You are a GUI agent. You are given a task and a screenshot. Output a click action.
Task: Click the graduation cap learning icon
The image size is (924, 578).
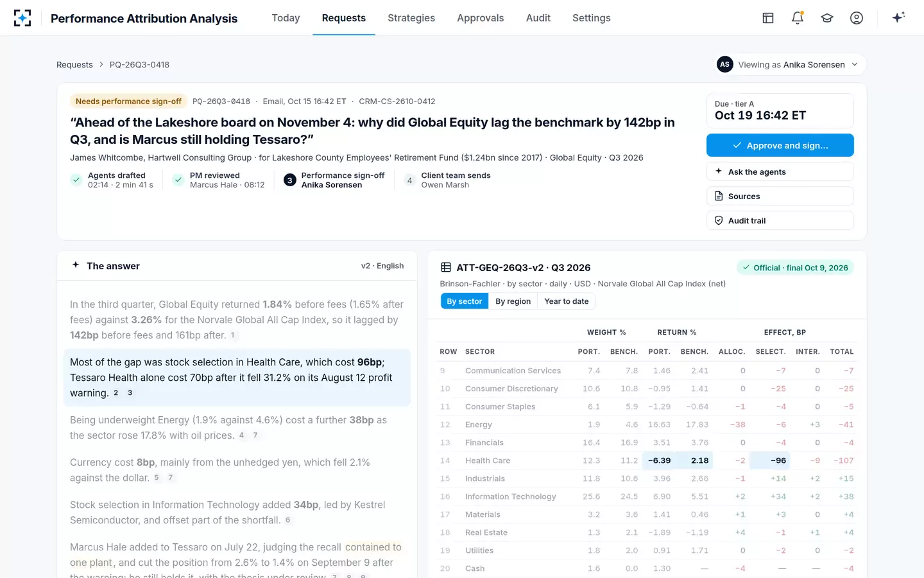[x=827, y=18]
